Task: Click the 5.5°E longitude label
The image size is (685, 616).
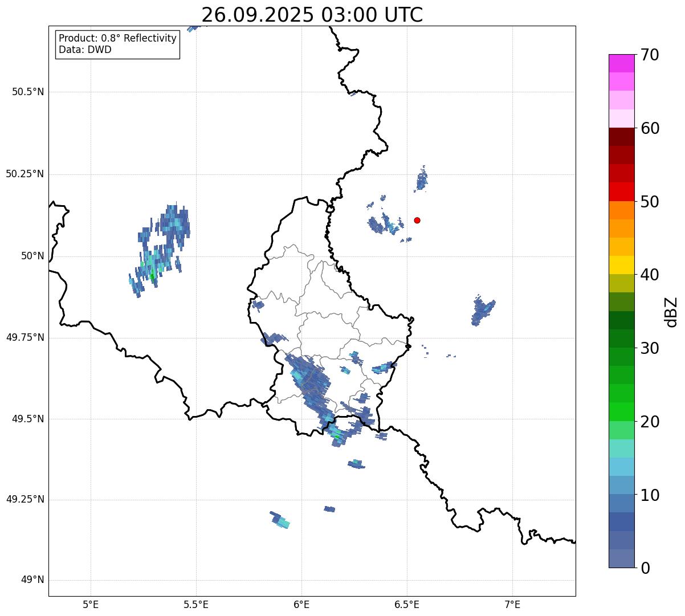Action: click(x=196, y=604)
